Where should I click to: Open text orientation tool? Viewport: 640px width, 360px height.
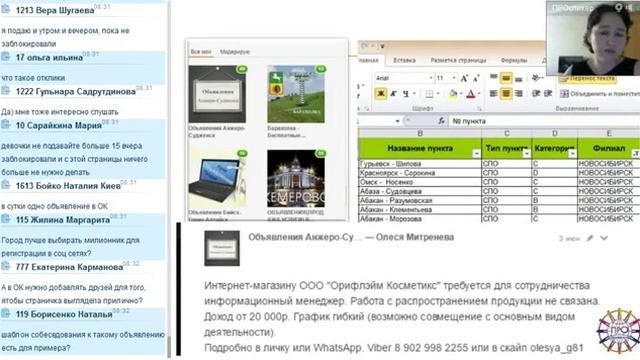(536, 78)
